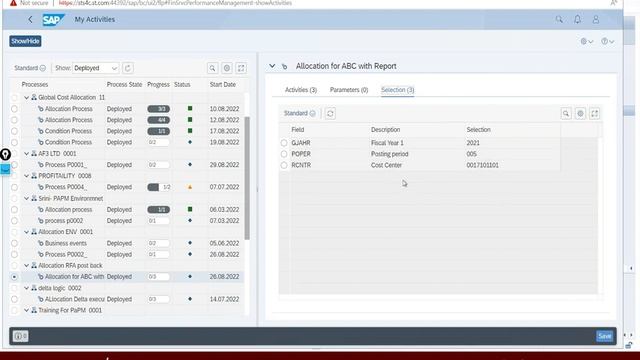This screenshot has height=360, width=640.
Task: Click the processes list vertical scrollbar
Action: pyautogui.click(x=247, y=178)
